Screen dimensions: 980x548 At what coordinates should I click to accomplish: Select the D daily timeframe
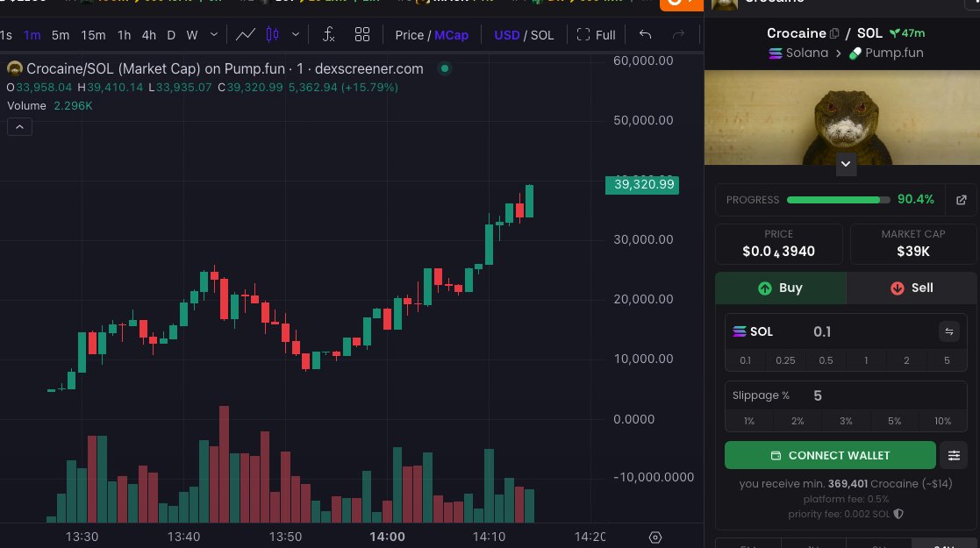pos(170,35)
